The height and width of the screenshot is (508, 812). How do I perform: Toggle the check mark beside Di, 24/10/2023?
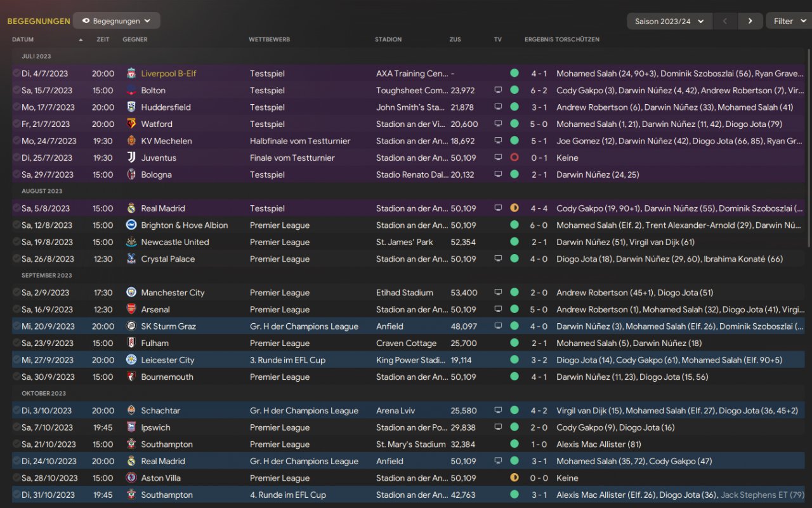click(16, 461)
